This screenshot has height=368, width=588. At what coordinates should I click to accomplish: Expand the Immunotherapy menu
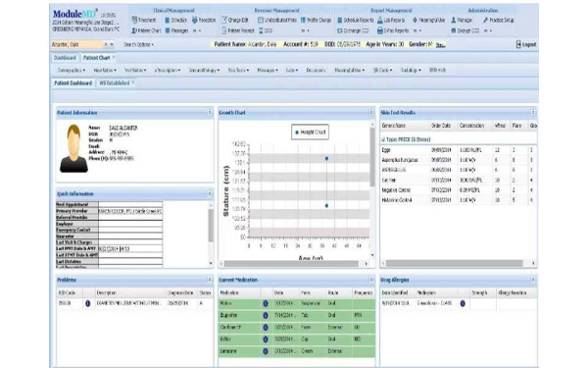pos(204,71)
